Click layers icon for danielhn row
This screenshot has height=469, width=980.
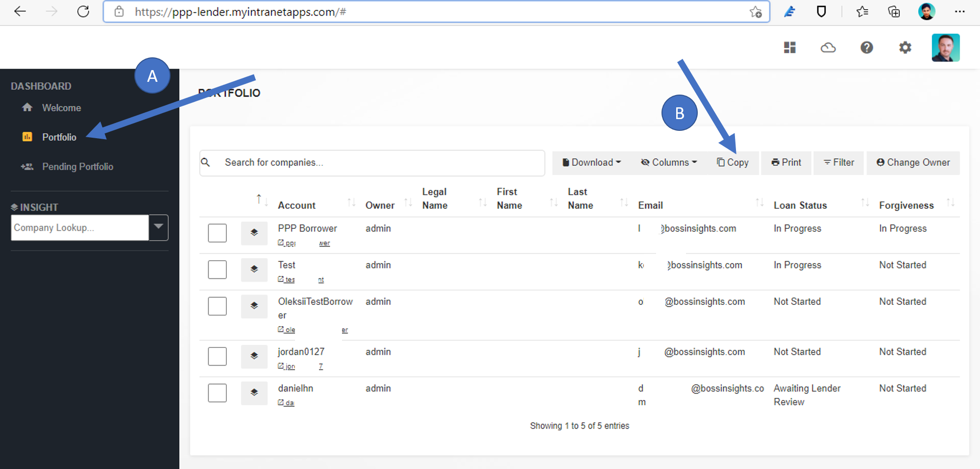click(254, 393)
